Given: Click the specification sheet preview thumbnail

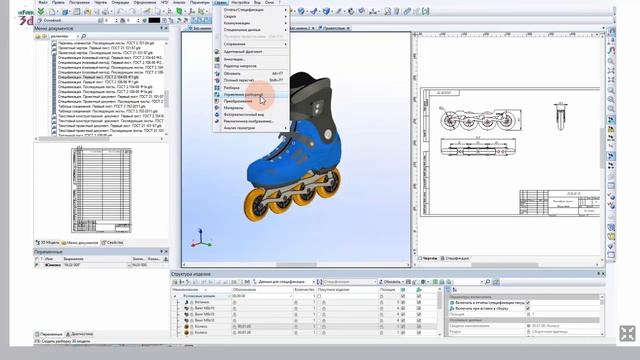Looking at the screenshot, I should pos(101,190).
